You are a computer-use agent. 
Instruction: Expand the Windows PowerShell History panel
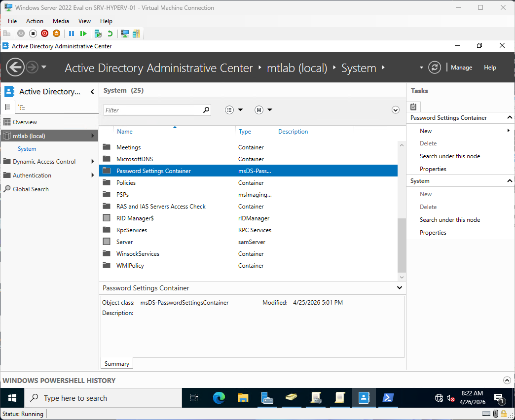coord(507,380)
